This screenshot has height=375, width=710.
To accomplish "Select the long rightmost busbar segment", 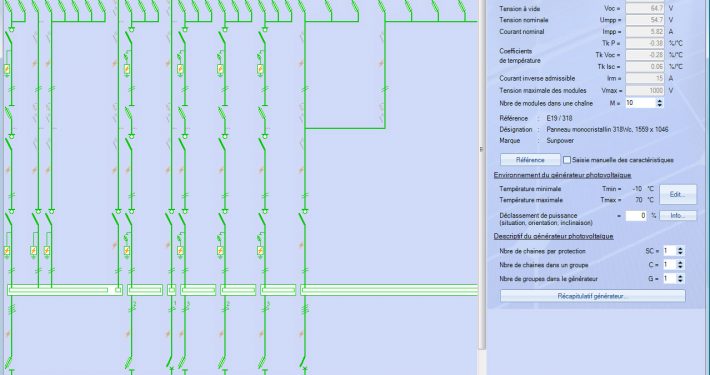I will [389, 290].
